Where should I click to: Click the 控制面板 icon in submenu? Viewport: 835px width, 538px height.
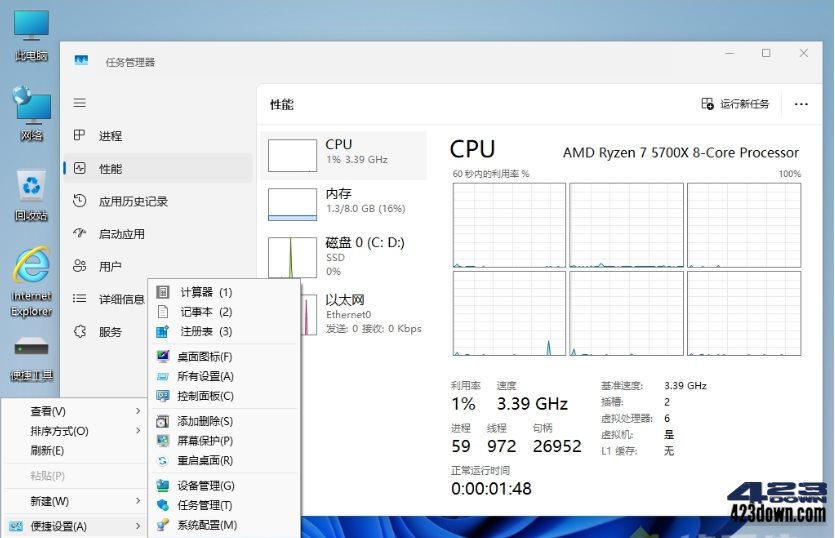coord(163,396)
